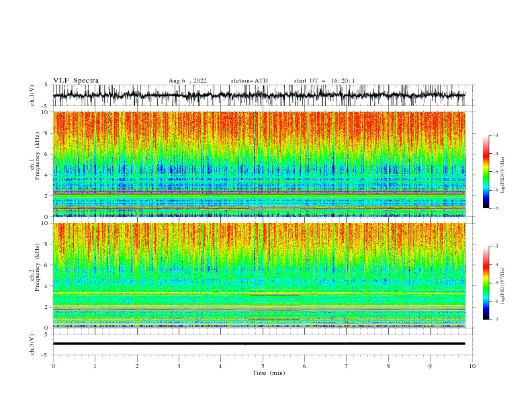Click the "station=ATH" header label

click(x=249, y=81)
